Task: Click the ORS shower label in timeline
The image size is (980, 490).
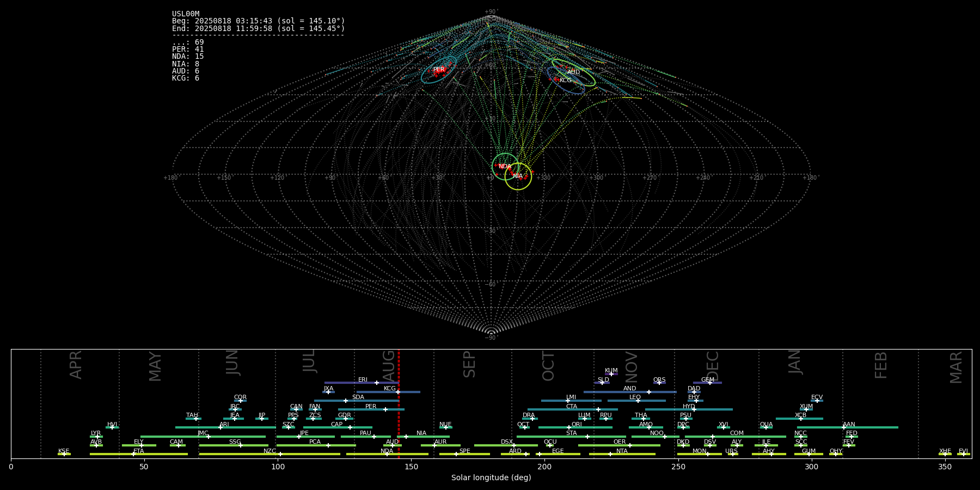Action: [x=659, y=379]
